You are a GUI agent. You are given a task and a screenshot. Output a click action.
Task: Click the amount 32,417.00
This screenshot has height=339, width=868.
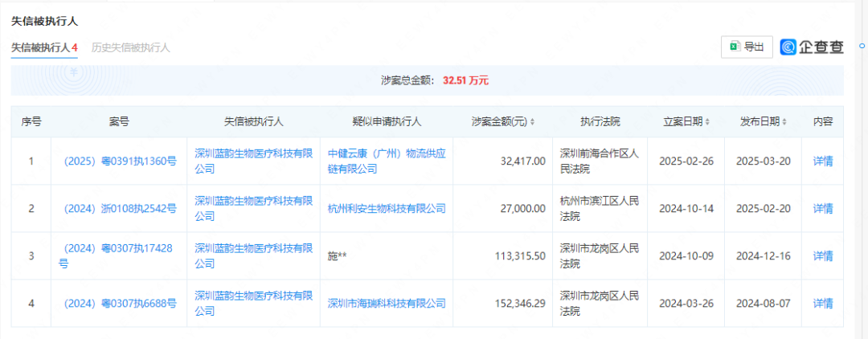click(522, 161)
